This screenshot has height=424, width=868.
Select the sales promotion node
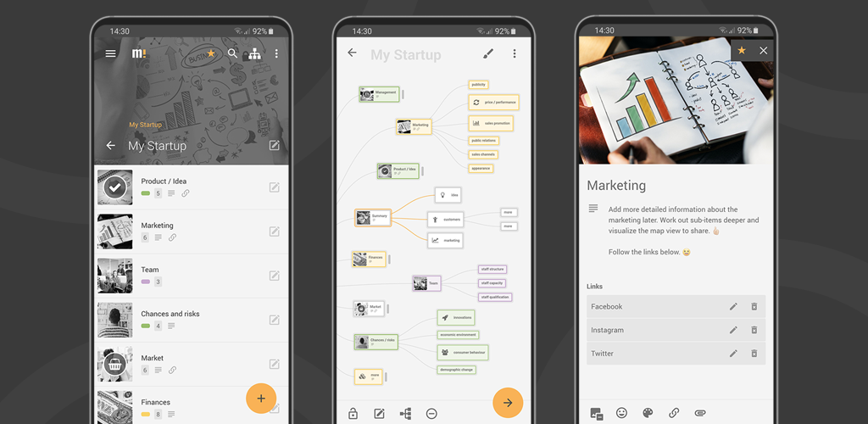[491, 123]
